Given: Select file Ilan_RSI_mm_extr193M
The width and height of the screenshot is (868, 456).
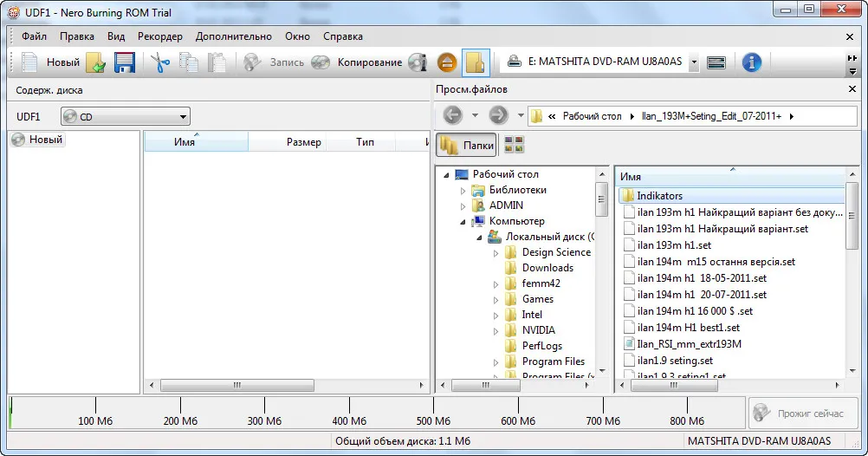Looking at the screenshot, I should pos(689,343).
